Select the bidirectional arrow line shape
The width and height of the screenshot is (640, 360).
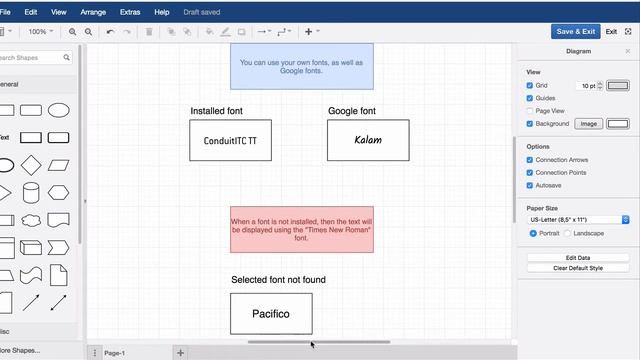[58, 303]
